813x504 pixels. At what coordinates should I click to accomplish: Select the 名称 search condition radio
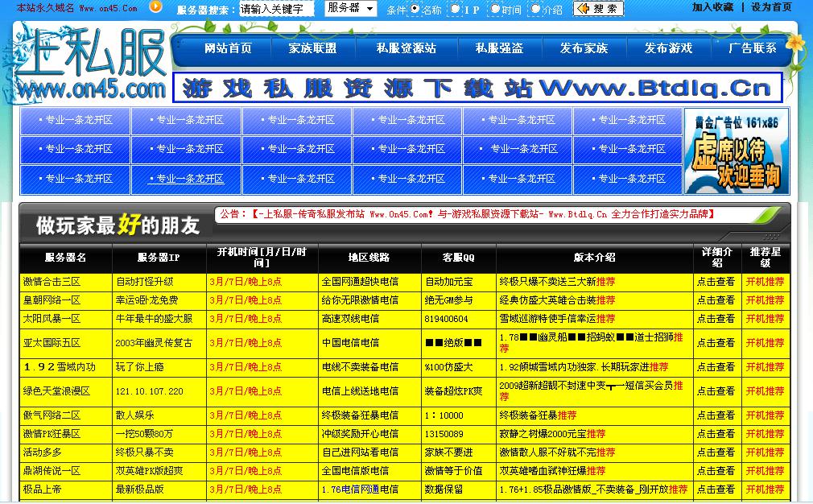415,9
